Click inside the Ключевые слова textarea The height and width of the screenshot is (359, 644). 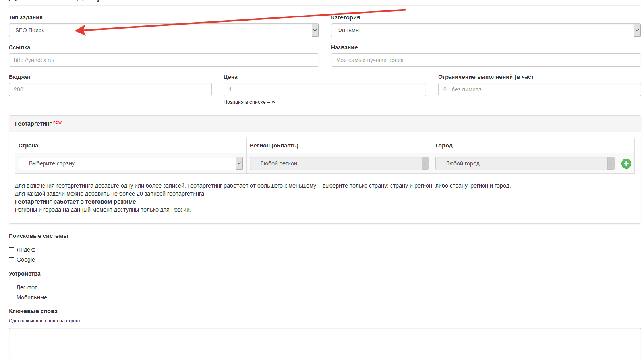(x=325, y=343)
